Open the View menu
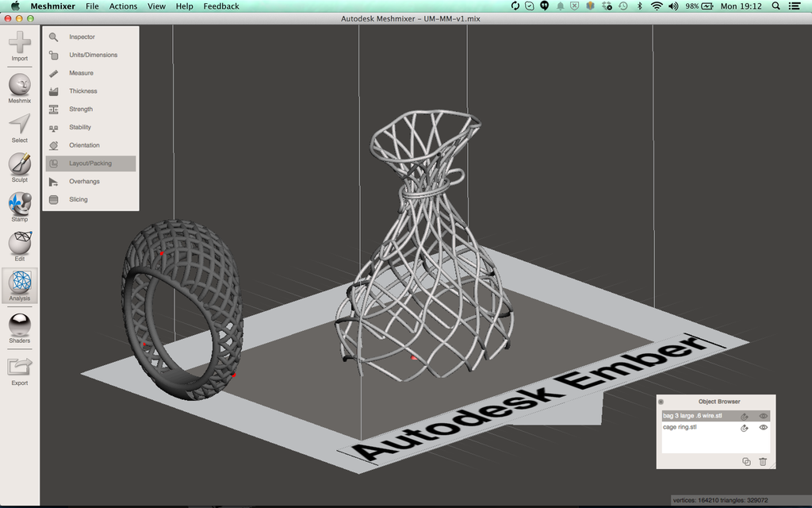Viewport: 812px width, 508px height. point(156,6)
